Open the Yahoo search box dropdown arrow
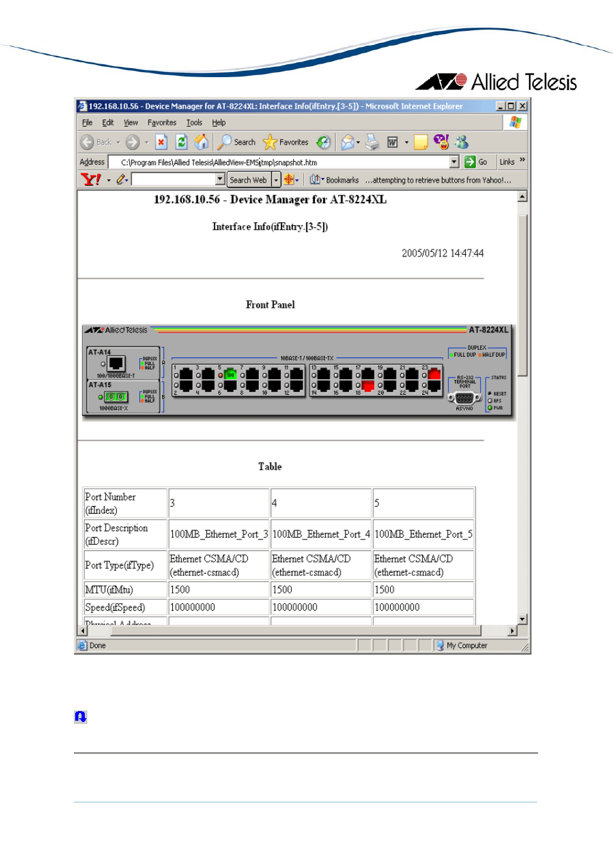 (x=220, y=179)
